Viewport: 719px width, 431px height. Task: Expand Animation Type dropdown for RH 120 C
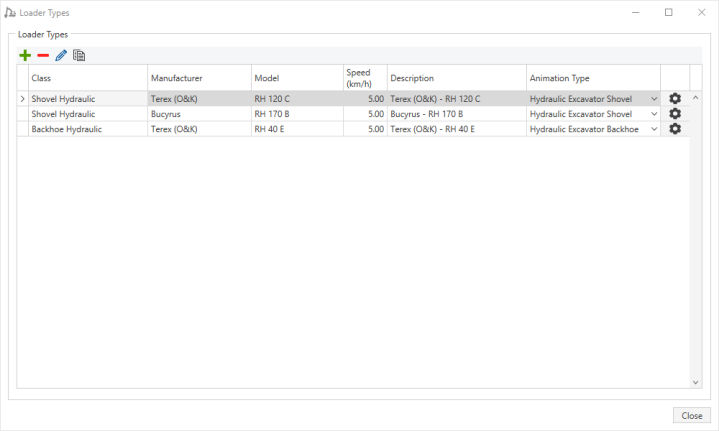coord(654,99)
